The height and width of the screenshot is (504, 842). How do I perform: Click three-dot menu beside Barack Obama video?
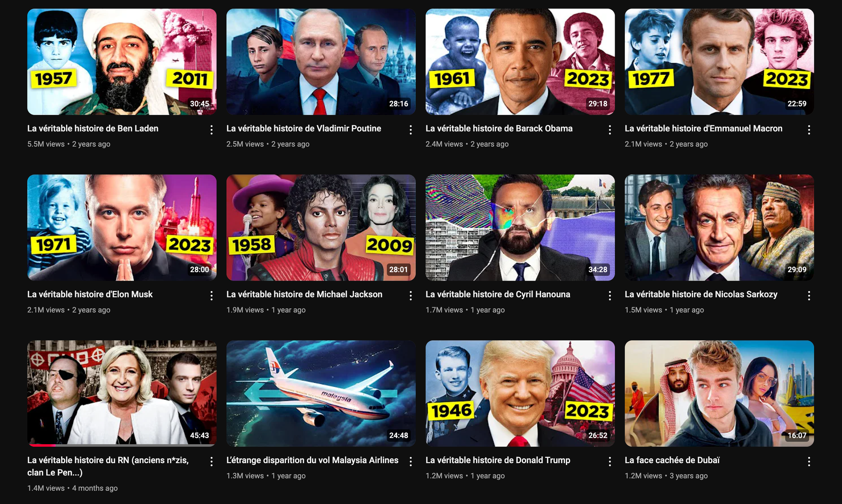[x=610, y=130]
